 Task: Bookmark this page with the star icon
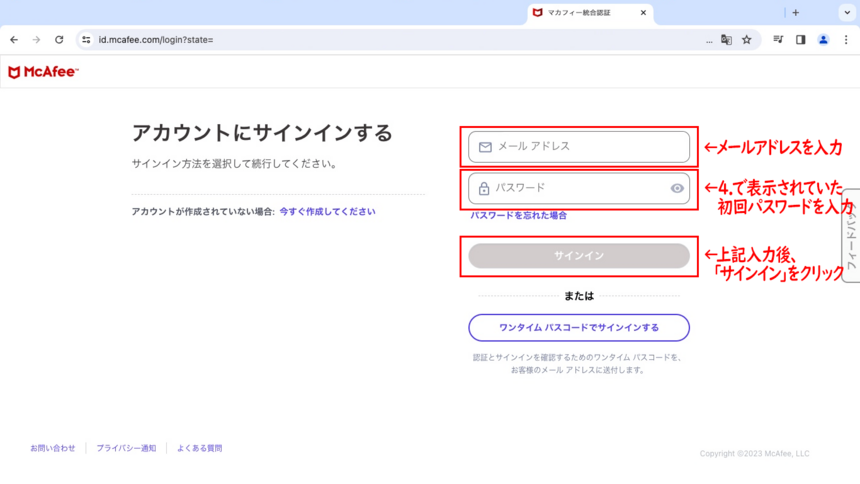click(x=746, y=40)
